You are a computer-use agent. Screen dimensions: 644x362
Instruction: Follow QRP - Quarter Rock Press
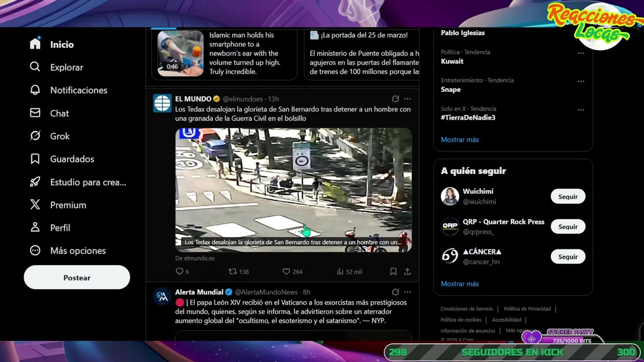[x=568, y=227]
